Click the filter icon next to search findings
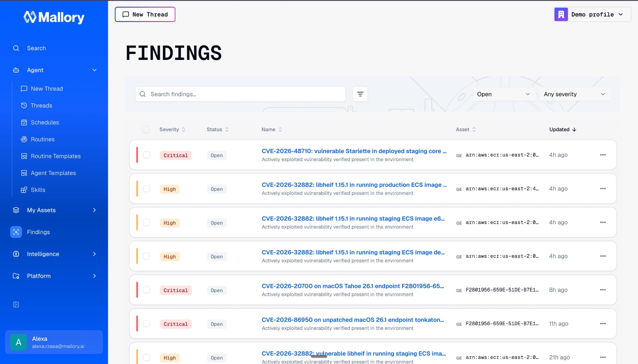 coord(360,94)
